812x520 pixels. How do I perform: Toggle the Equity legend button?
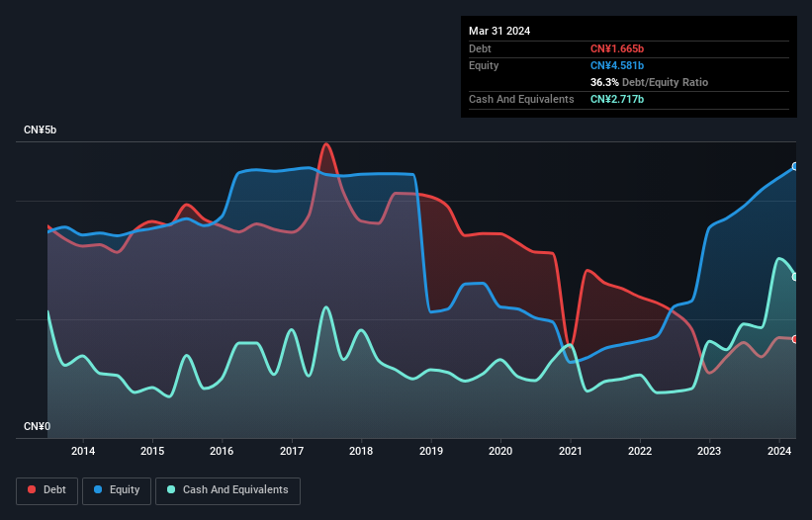click(x=117, y=490)
